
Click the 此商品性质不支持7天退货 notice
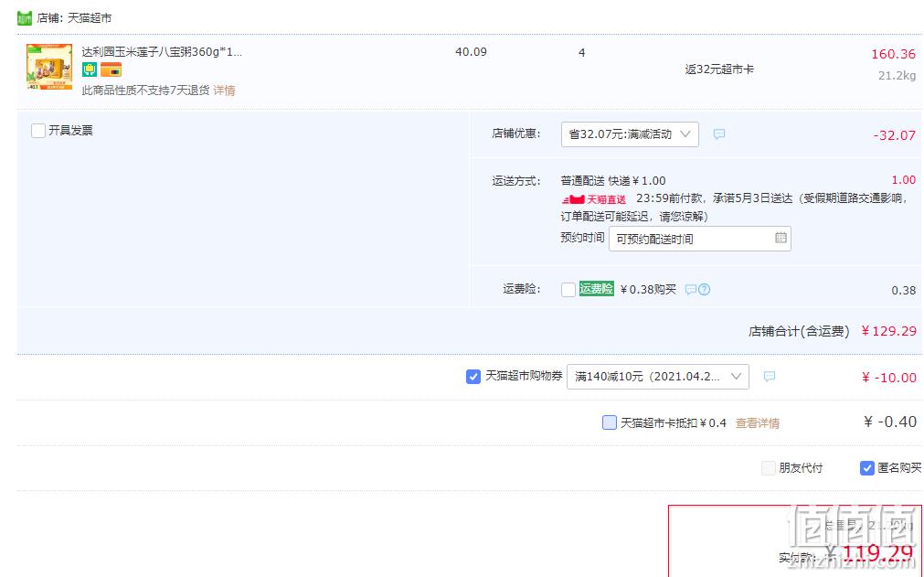click(x=145, y=91)
